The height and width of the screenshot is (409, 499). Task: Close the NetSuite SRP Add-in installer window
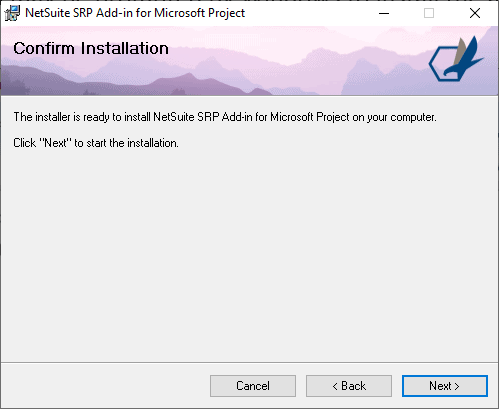tap(475, 13)
